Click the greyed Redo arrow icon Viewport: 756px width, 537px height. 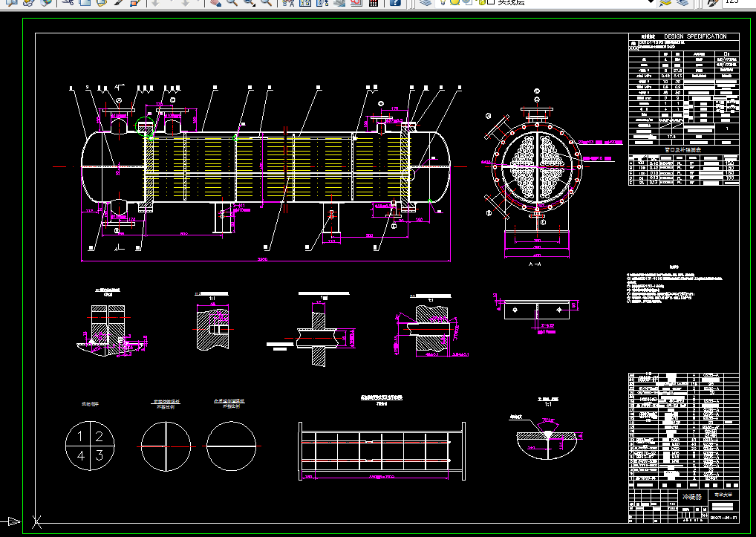point(186,2)
